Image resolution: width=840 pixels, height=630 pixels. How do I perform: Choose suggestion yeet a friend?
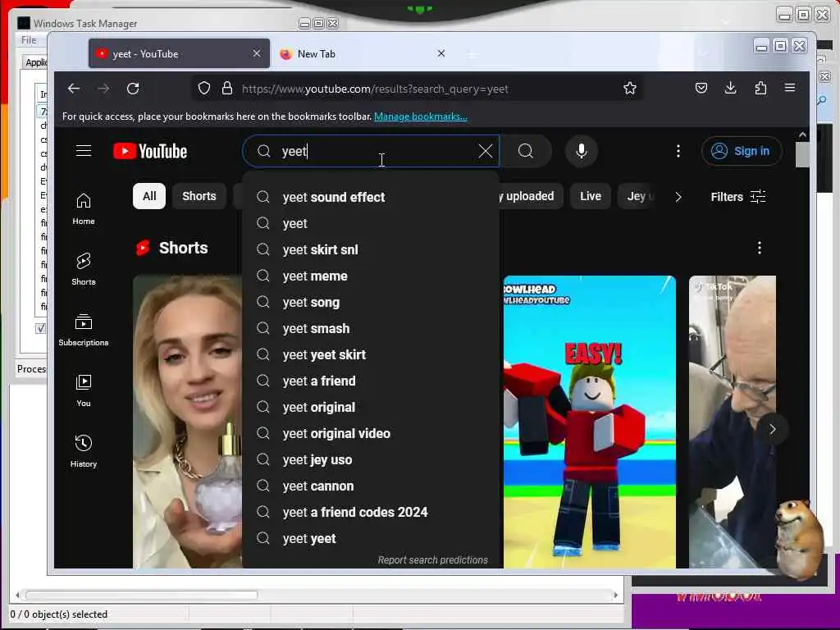coord(371,381)
